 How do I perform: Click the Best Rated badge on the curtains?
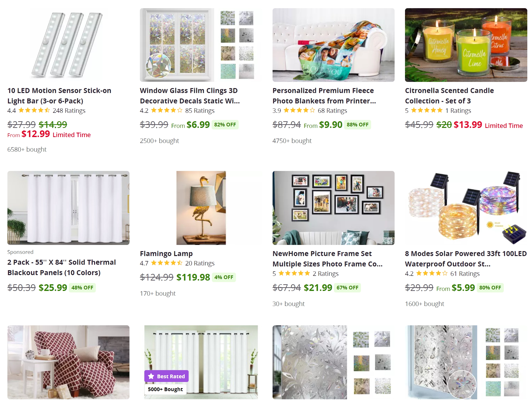166,376
